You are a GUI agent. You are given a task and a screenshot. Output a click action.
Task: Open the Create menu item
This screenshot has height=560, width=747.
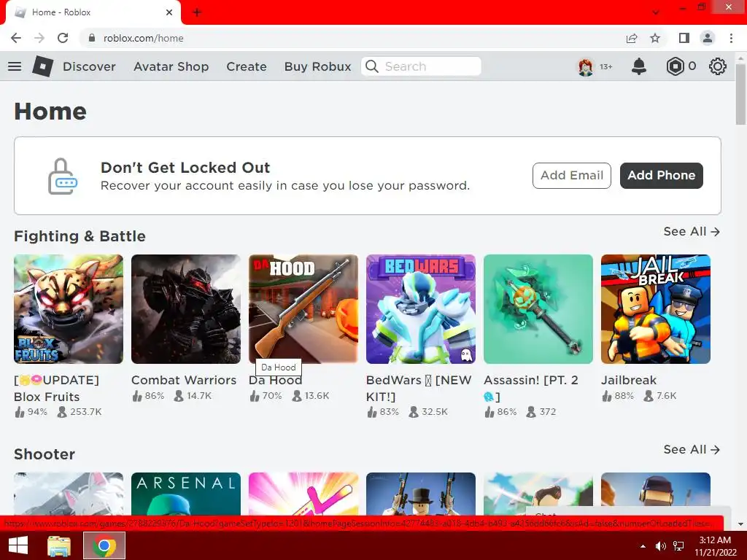pos(247,66)
